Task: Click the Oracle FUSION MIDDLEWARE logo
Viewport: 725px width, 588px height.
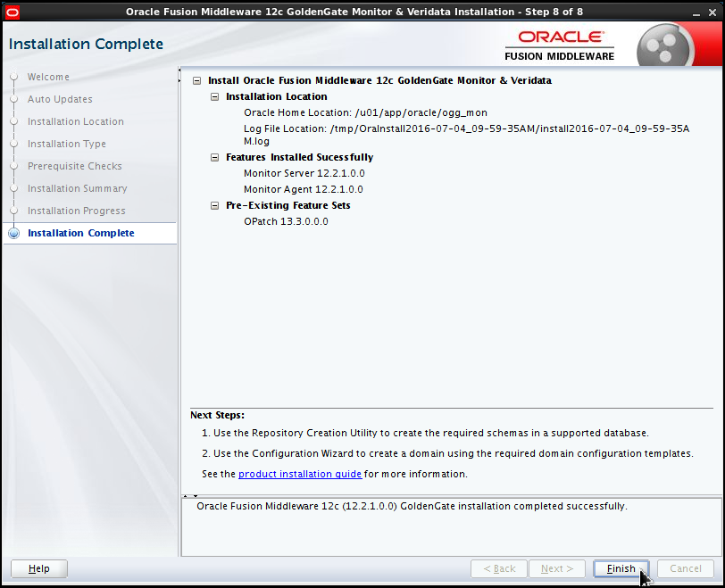Action: click(559, 43)
